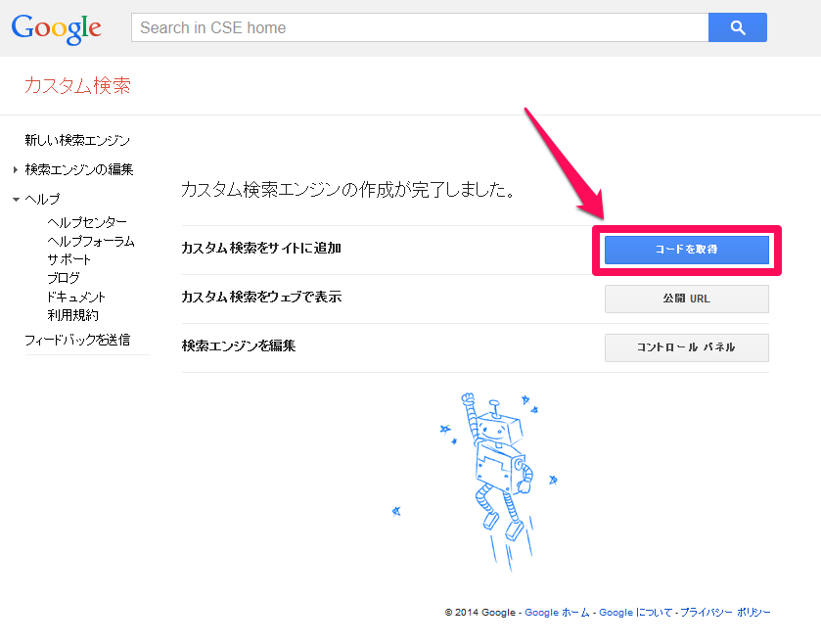The width and height of the screenshot is (821, 644).
Task: Click the 検索エンジンを編集 label
Action: [239, 345]
